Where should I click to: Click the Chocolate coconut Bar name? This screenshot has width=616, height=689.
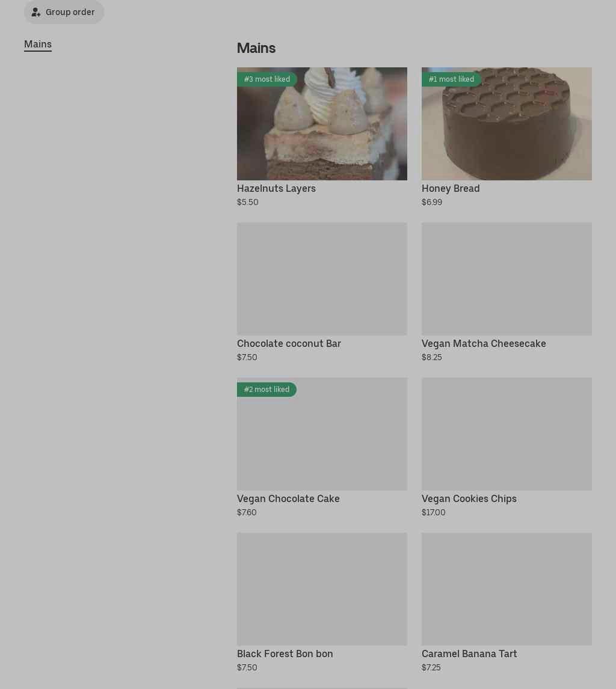289,344
